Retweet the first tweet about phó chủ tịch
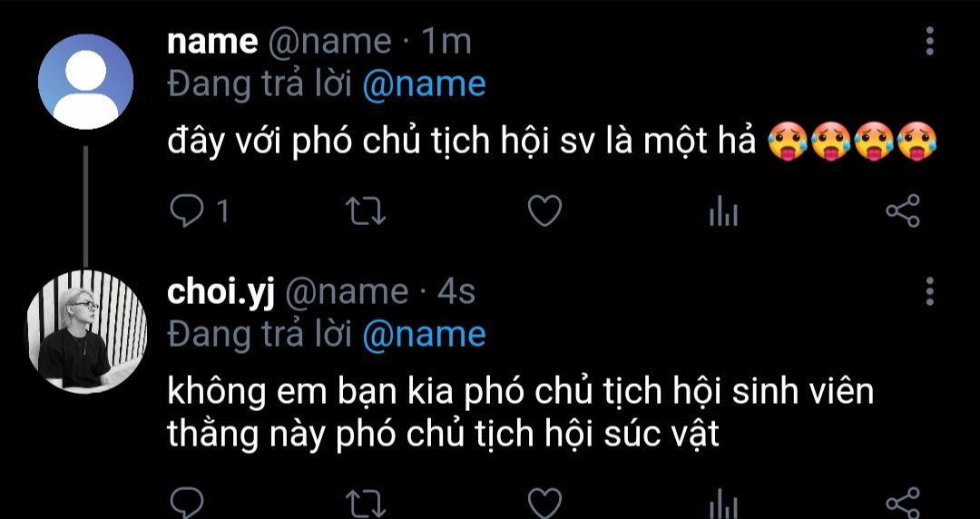 click(367, 211)
